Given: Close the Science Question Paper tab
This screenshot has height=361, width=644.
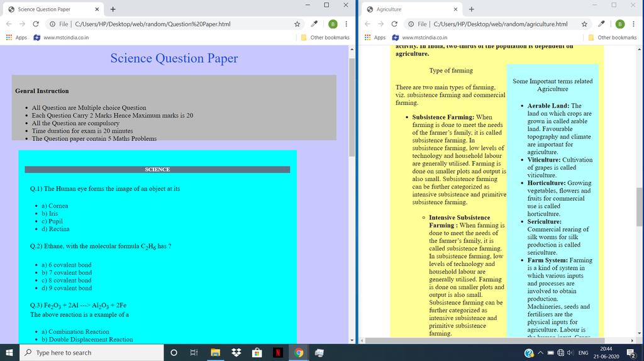Looking at the screenshot, I should [97, 9].
